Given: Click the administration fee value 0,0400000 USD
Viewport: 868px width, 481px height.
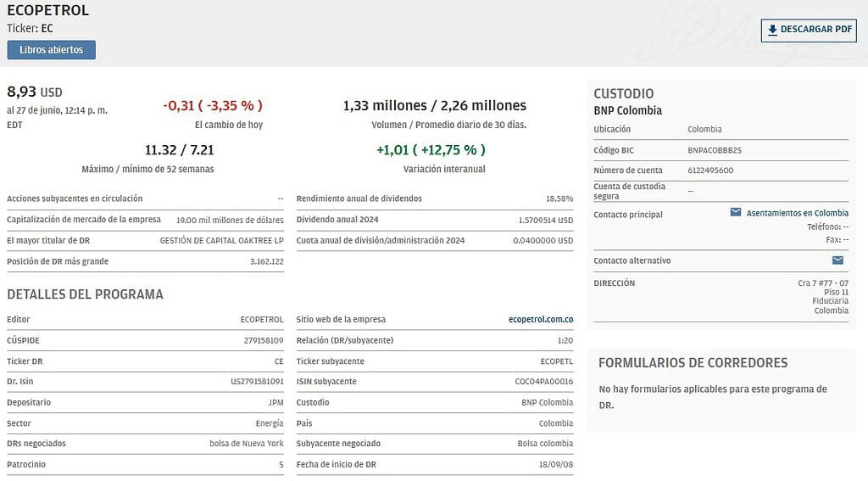Looking at the screenshot, I should coord(543,241).
